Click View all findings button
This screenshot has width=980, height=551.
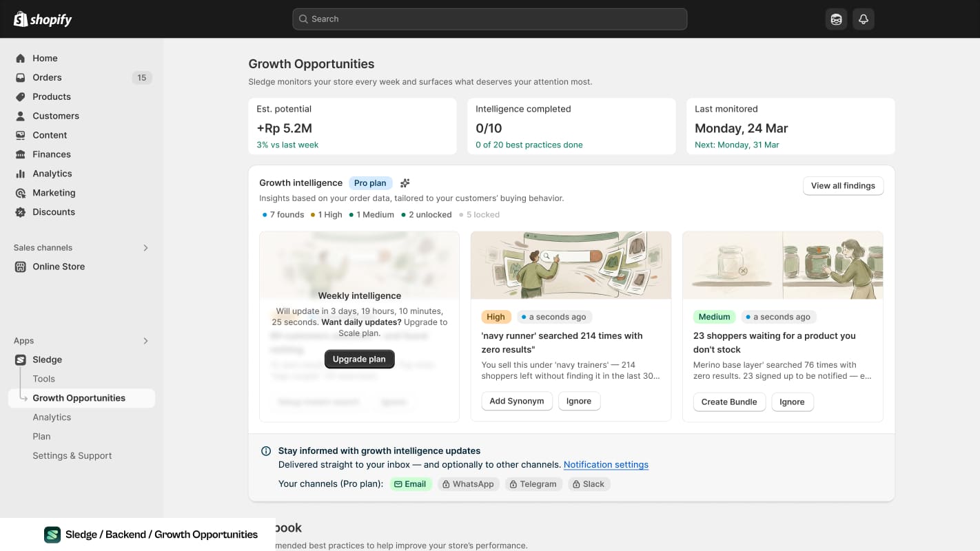pos(843,186)
